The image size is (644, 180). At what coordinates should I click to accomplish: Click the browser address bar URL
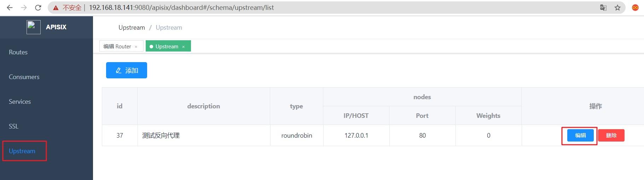point(181,8)
